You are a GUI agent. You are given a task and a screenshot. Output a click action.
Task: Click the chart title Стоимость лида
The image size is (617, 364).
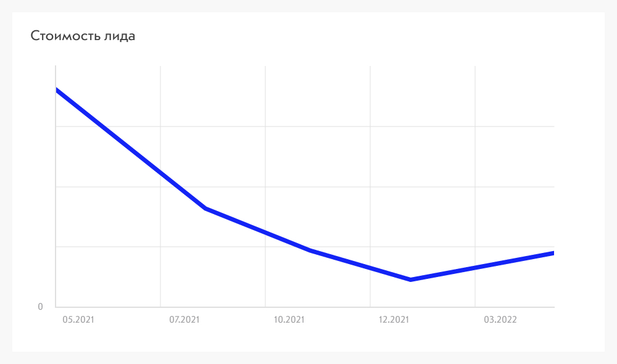(x=83, y=36)
